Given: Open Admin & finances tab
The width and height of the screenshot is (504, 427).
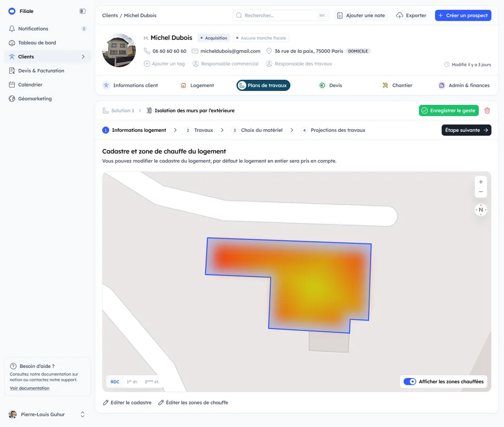Looking at the screenshot, I should 464,86.
